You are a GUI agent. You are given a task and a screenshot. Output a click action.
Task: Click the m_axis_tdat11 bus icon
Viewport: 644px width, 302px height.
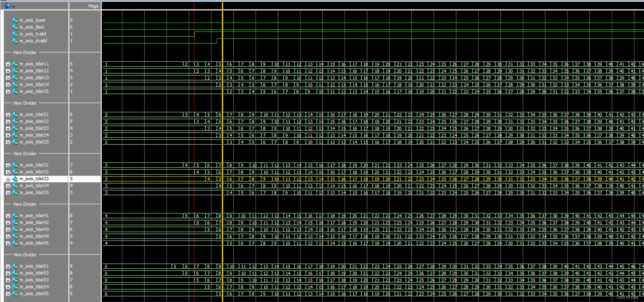point(15,64)
